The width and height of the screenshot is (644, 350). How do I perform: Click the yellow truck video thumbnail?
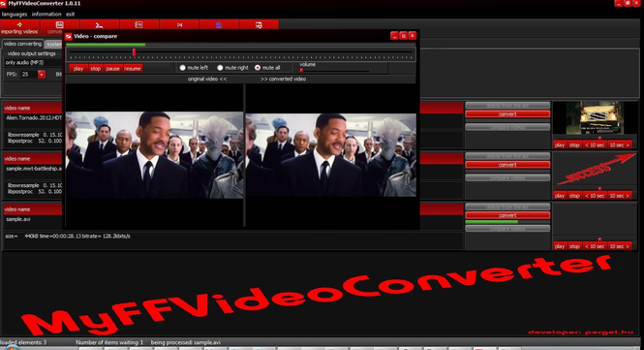point(595,118)
